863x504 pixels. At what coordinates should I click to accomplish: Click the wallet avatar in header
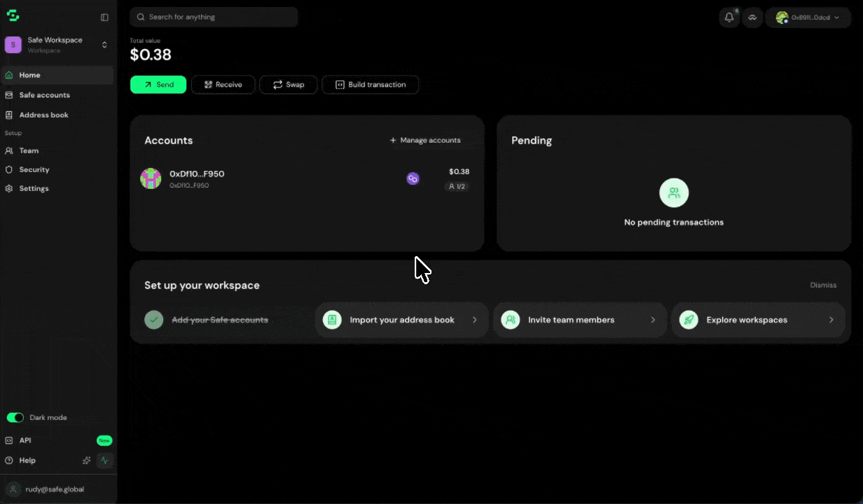pyautogui.click(x=782, y=17)
